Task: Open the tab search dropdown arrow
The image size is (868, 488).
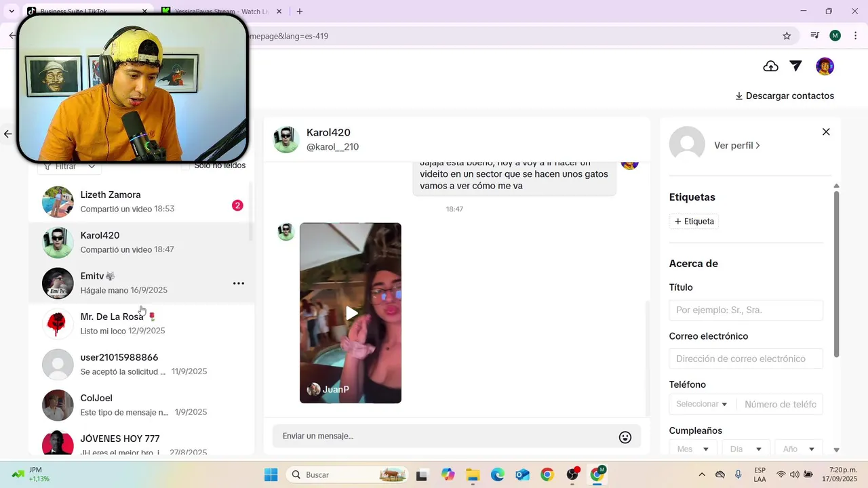Action: tap(12, 12)
